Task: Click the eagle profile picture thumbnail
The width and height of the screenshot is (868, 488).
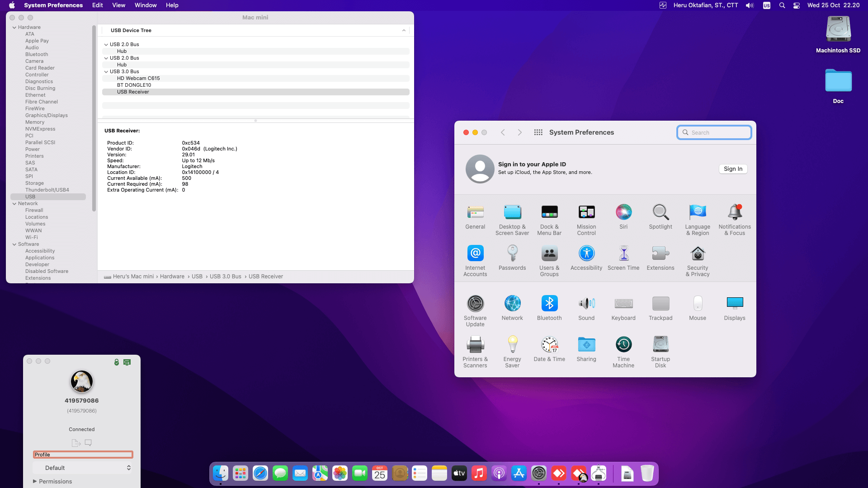Action: click(x=82, y=381)
